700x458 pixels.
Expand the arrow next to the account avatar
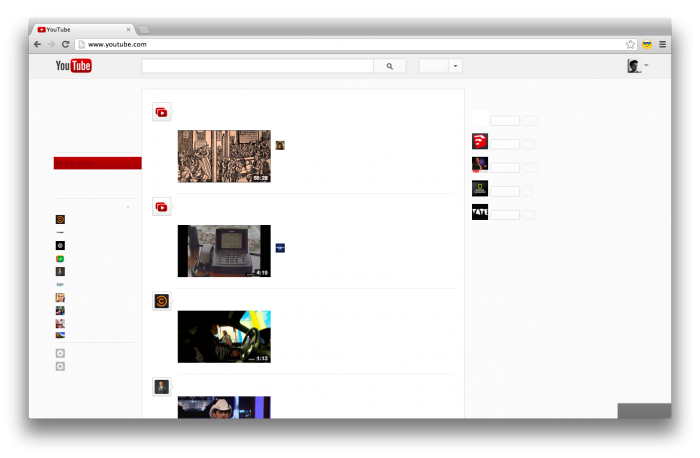646,66
